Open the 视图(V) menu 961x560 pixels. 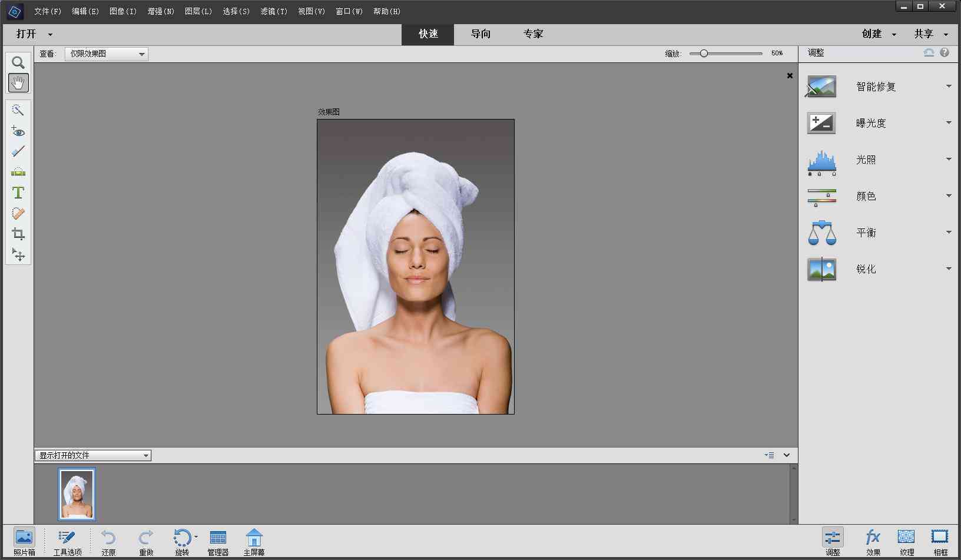point(312,11)
